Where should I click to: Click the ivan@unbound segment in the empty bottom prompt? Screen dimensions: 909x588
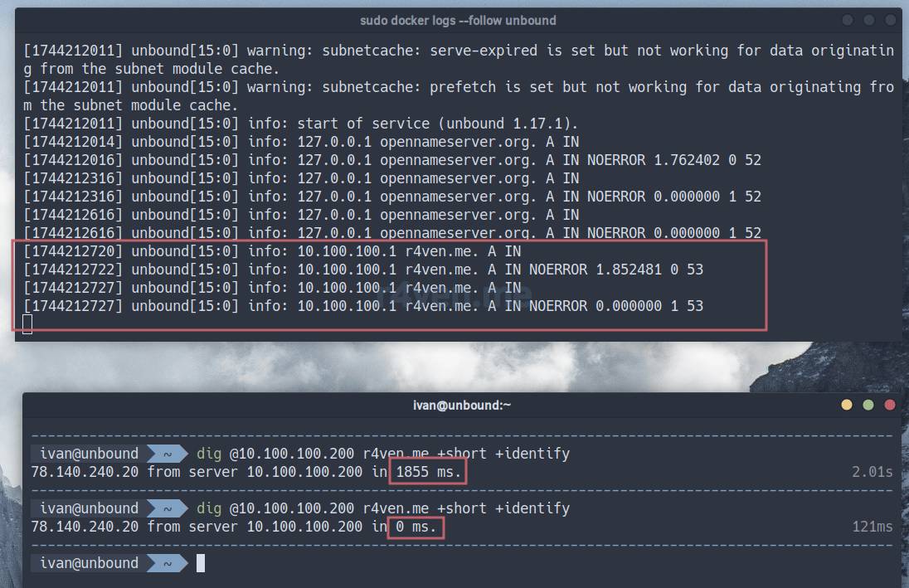click(89, 563)
